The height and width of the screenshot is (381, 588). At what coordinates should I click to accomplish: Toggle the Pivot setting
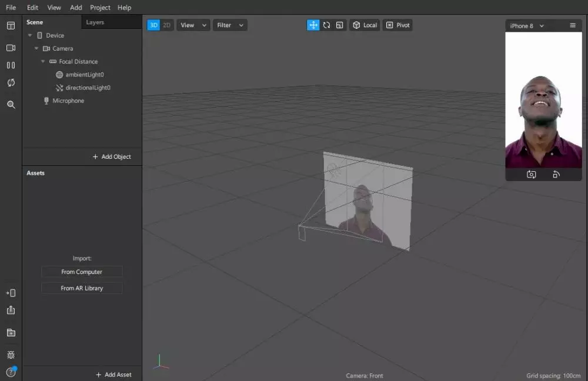click(x=397, y=25)
